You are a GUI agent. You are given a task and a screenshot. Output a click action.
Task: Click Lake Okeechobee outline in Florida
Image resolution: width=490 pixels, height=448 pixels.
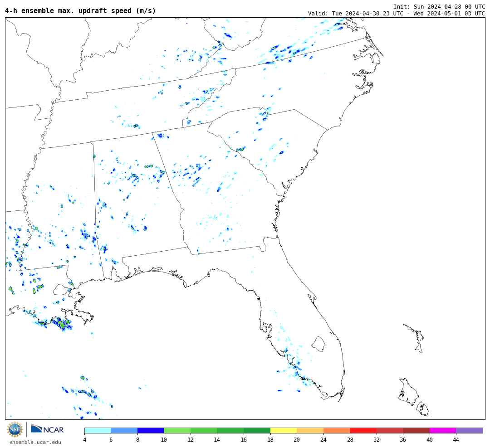[x=318, y=344]
